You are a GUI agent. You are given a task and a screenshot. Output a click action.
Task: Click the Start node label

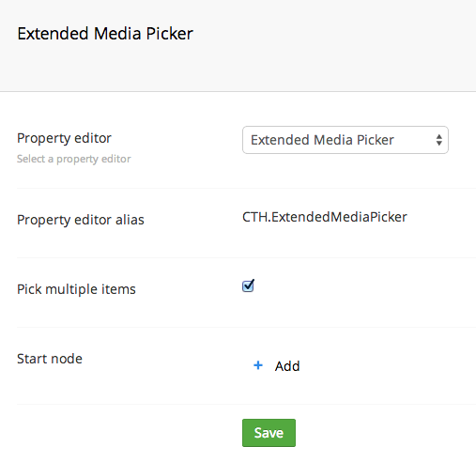coord(50,359)
